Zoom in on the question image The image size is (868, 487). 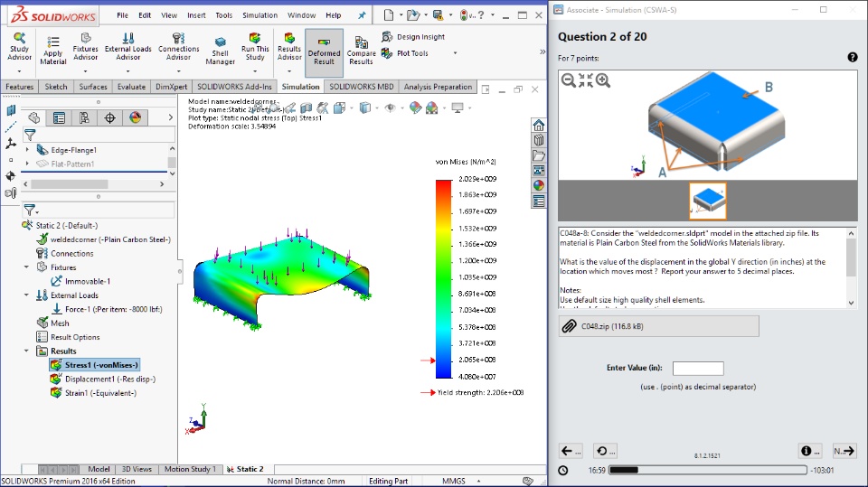[603, 80]
